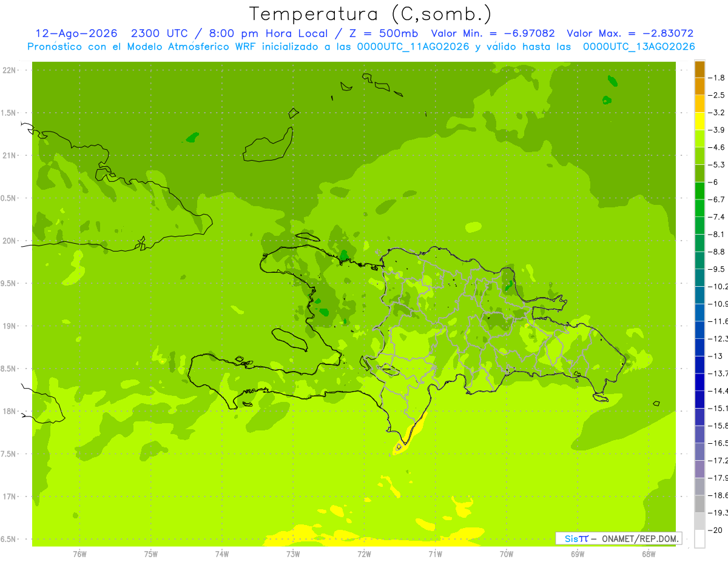The width and height of the screenshot is (728, 562).
Task: Click the '-1.8' legend value
Action: coord(718,78)
